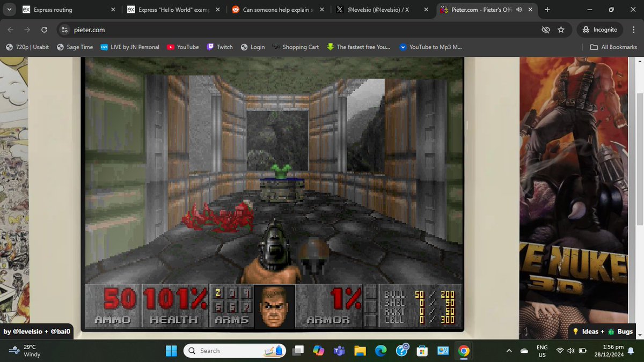Click the Duke Nukem 3D poster
Viewport: 644px width, 362px height.
pos(573,198)
